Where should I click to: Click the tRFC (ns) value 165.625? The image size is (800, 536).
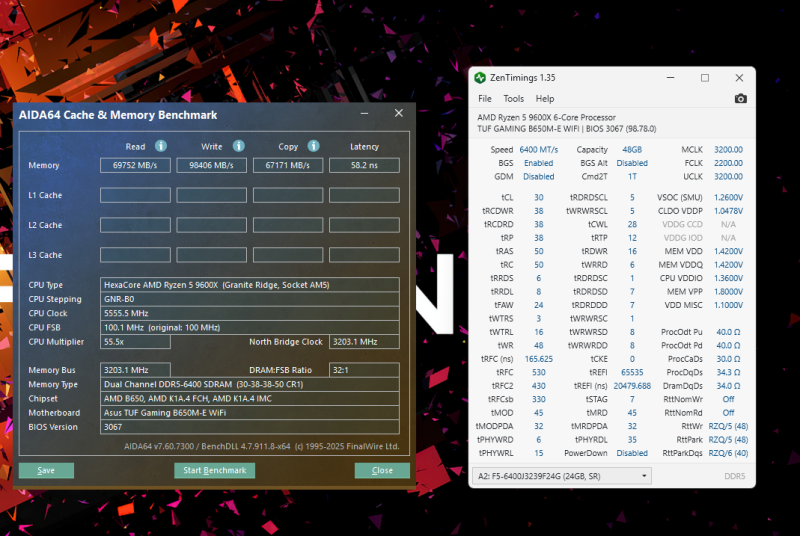pos(538,359)
